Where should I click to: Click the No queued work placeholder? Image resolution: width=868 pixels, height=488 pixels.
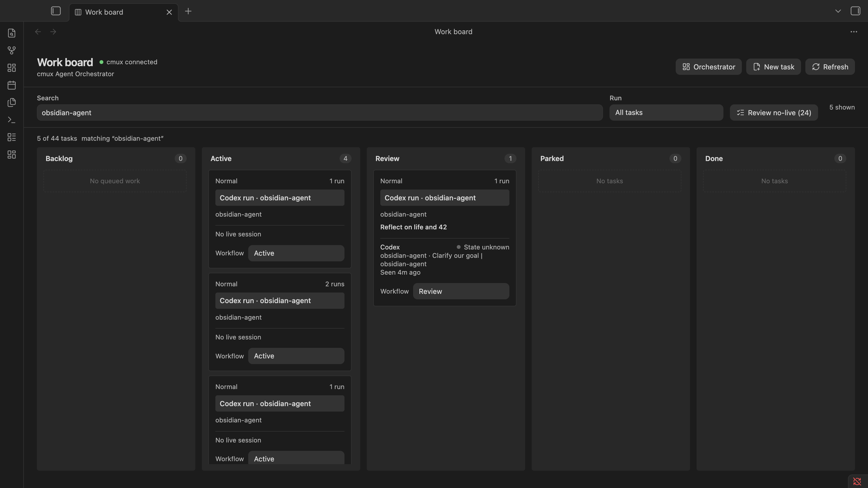[115, 181]
